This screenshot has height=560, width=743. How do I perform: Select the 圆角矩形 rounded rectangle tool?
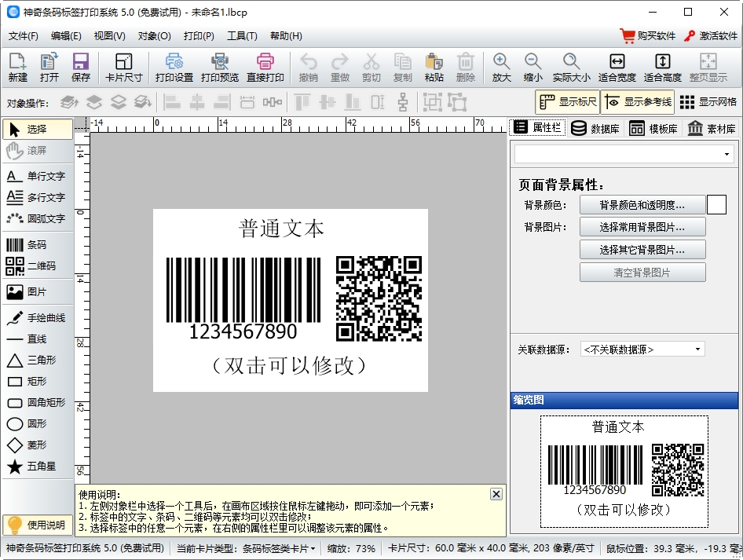click(x=38, y=403)
